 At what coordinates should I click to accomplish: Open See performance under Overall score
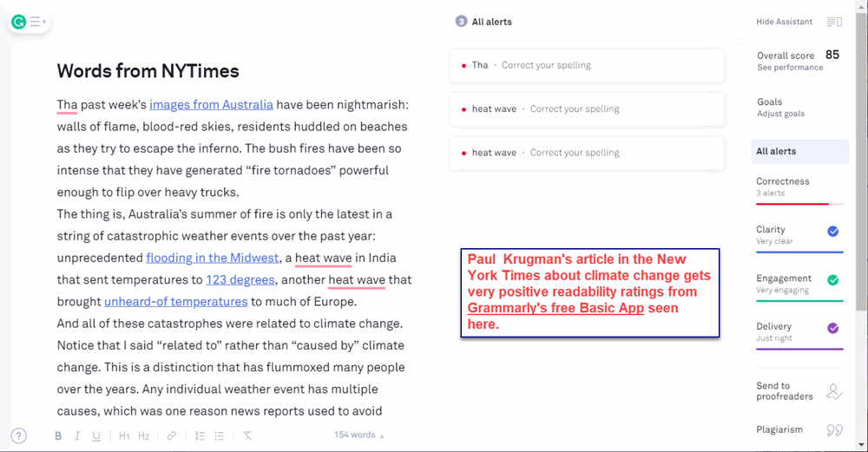pos(790,68)
